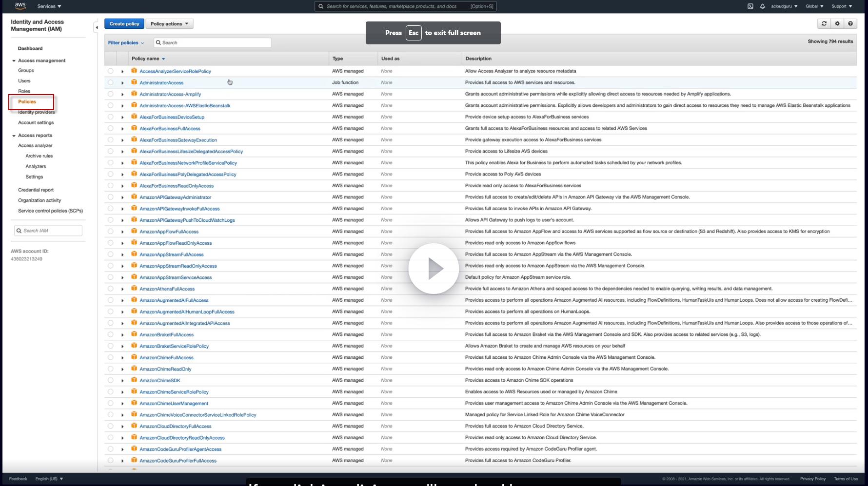This screenshot has width=868, height=486.
Task: Open the CloudShell icon in the top bar
Action: (750, 6)
